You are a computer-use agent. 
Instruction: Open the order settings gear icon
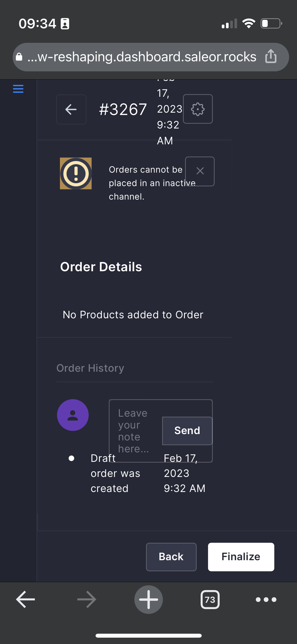pos(198,109)
